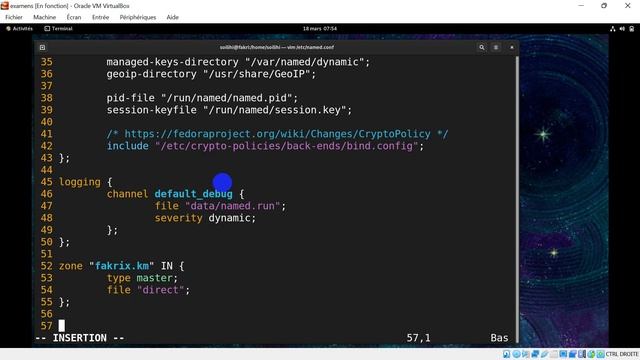Open the Machine menu
640x360 pixels.
pos(44,17)
